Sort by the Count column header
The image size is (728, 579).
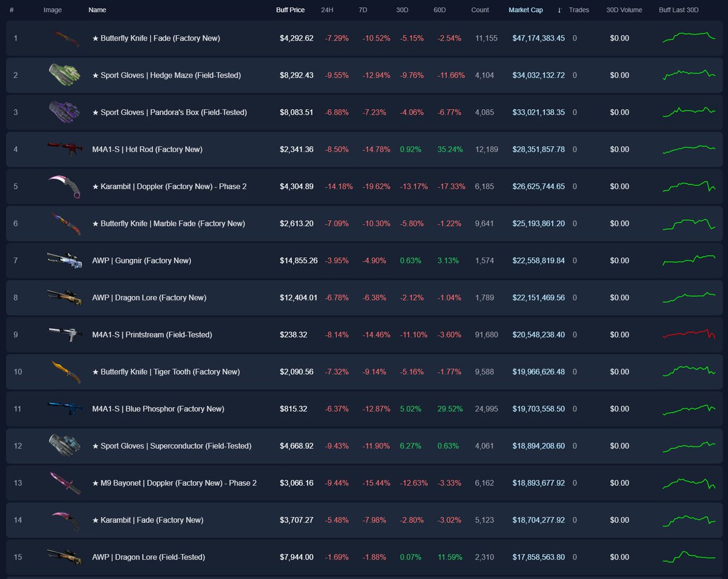[x=480, y=10]
